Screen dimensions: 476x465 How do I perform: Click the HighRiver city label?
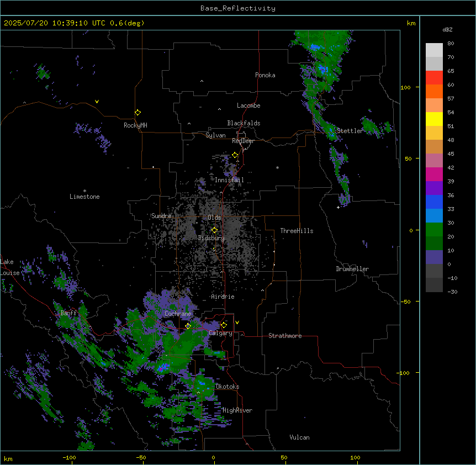point(237,410)
